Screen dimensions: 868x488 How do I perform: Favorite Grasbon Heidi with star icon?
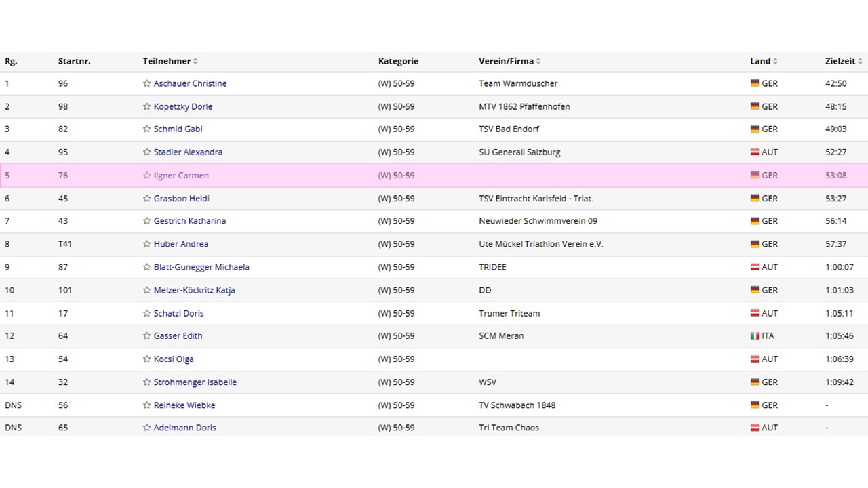point(146,199)
